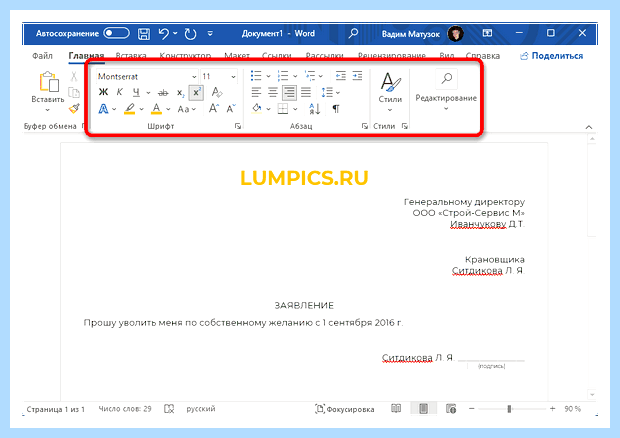Viewport: 620px width, 438px height.
Task: Toggle Subscript formatting
Action: 180,93
